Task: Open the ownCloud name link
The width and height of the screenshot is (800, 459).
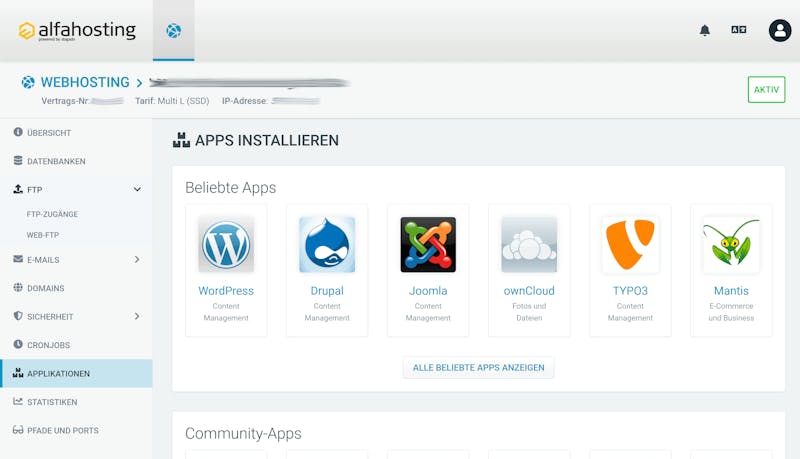Action: point(529,291)
